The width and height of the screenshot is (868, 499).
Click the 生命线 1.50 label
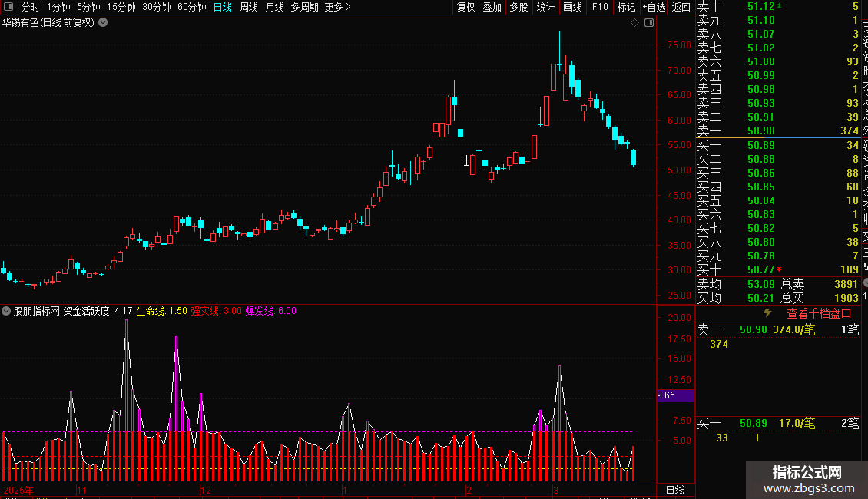161,311
